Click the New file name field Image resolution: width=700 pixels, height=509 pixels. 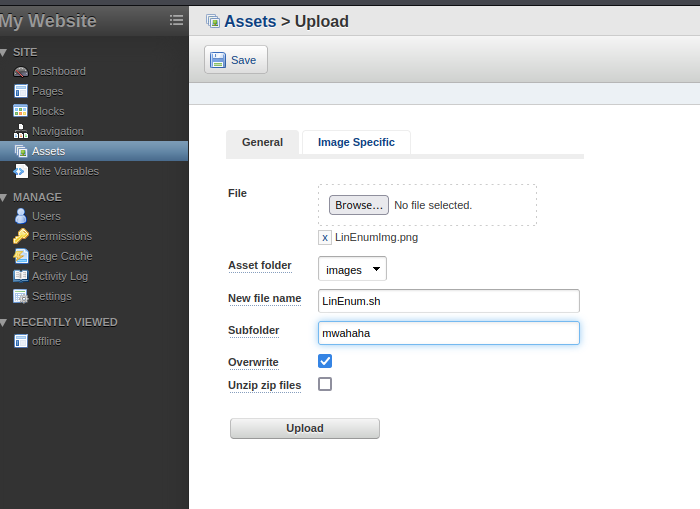click(x=449, y=300)
